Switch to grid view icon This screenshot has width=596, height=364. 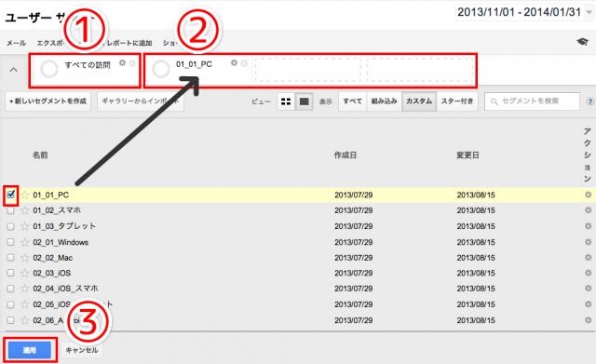click(286, 101)
